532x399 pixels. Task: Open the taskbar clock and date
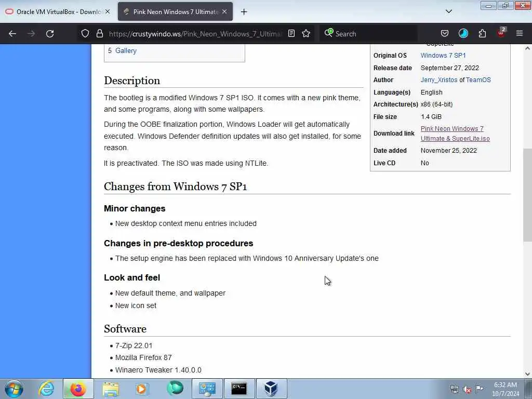coord(506,389)
